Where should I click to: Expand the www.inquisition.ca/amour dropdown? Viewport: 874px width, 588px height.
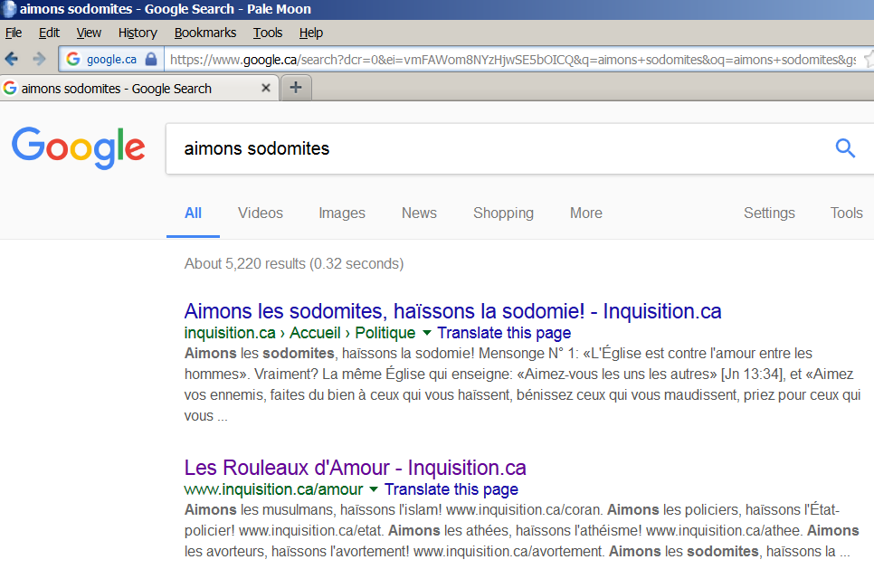(372, 488)
